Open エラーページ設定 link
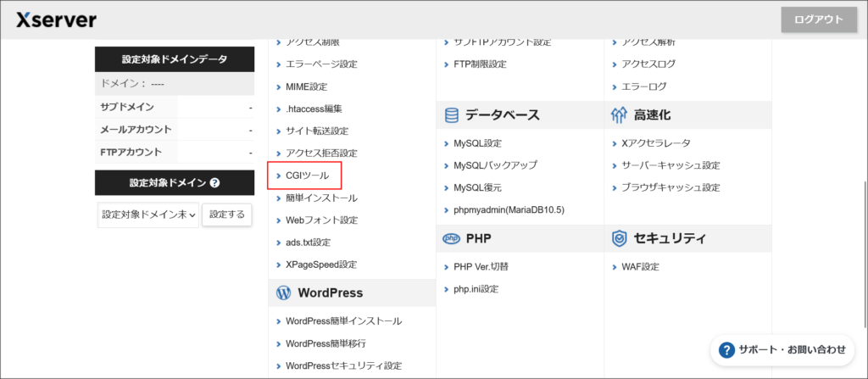This screenshot has height=379, width=868. [x=321, y=64]
